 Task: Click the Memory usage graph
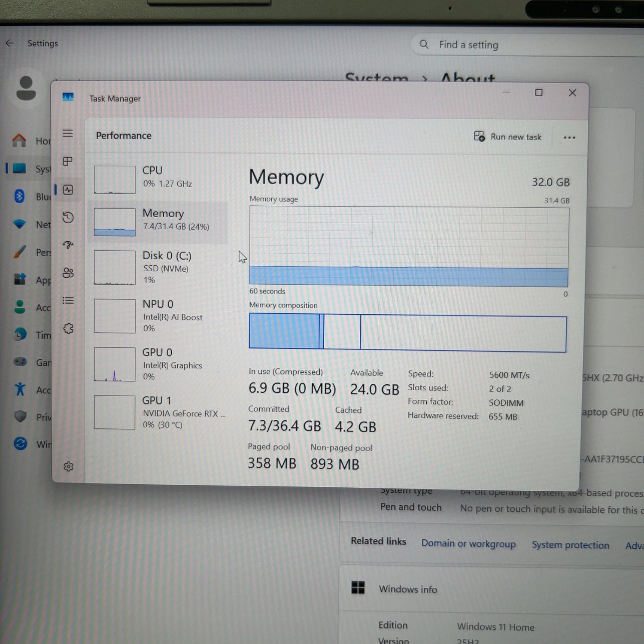[x=409, y=247]
